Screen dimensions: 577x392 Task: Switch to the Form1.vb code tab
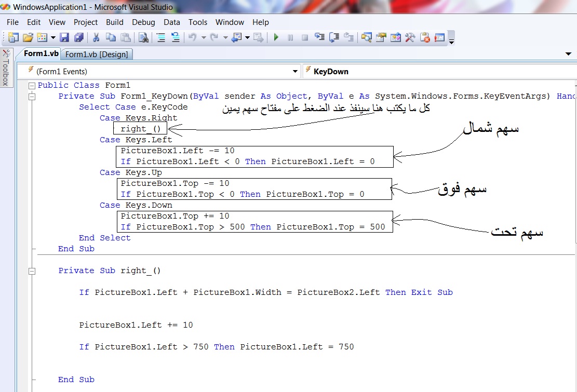[x=41, y=53]
